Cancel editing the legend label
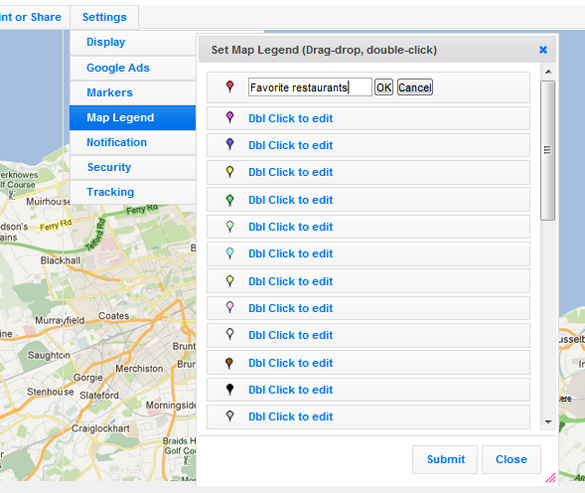This screenshot has width=585, height=493. 415,87
